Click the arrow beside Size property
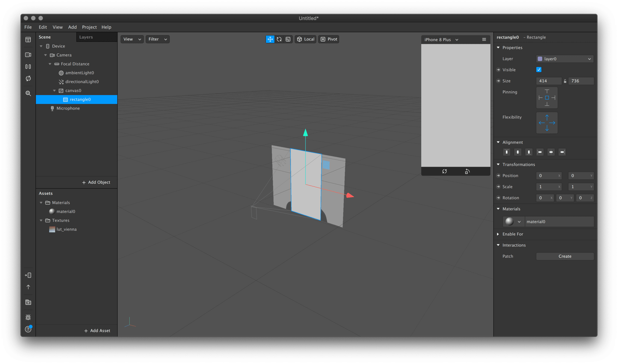 (x=498, y=81)
